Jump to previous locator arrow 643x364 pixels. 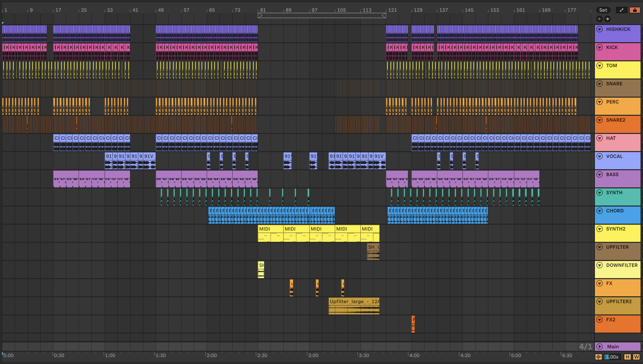[x=600, y=19]
